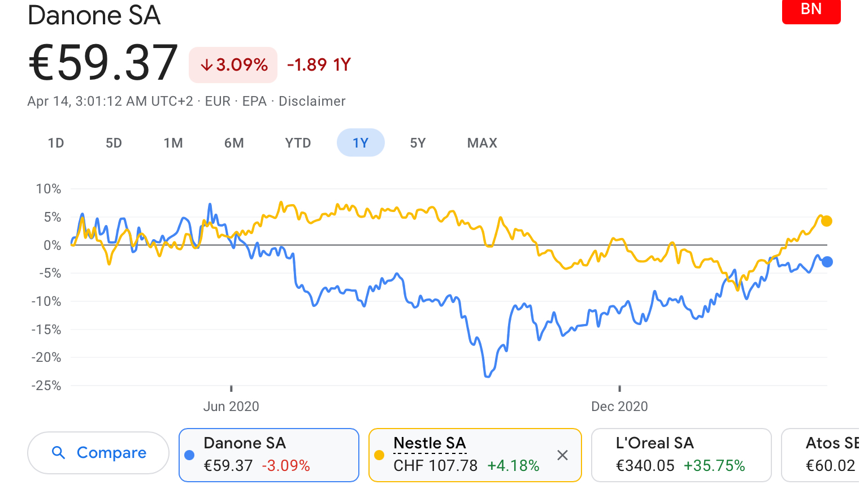
Task: Select the 5D time range
Action: (114, 143)
